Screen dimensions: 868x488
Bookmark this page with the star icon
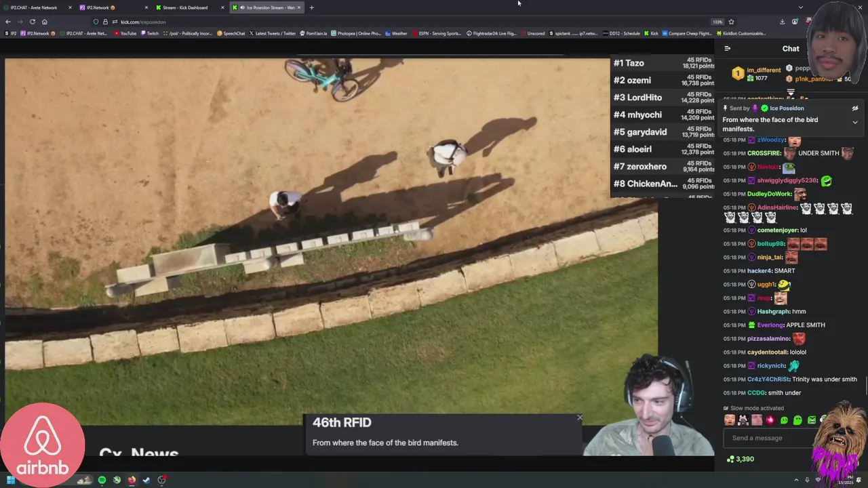point(731,22)
